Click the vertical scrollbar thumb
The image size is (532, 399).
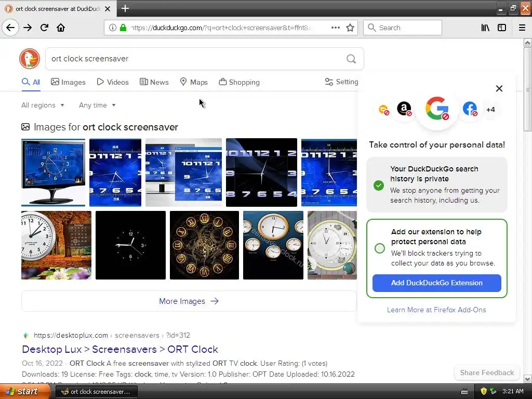[527, 89]
